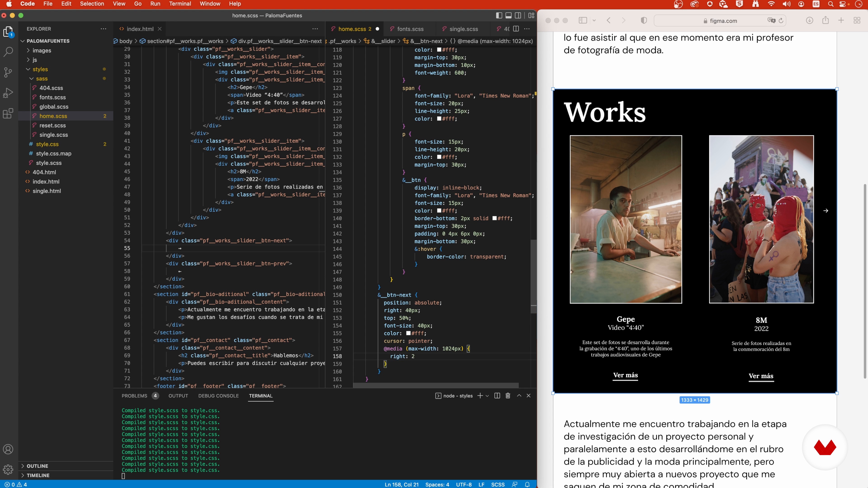Select the Gepe photo thumbnail
Viewport: 868px width, 488px height.
click(x=626, y=219)
